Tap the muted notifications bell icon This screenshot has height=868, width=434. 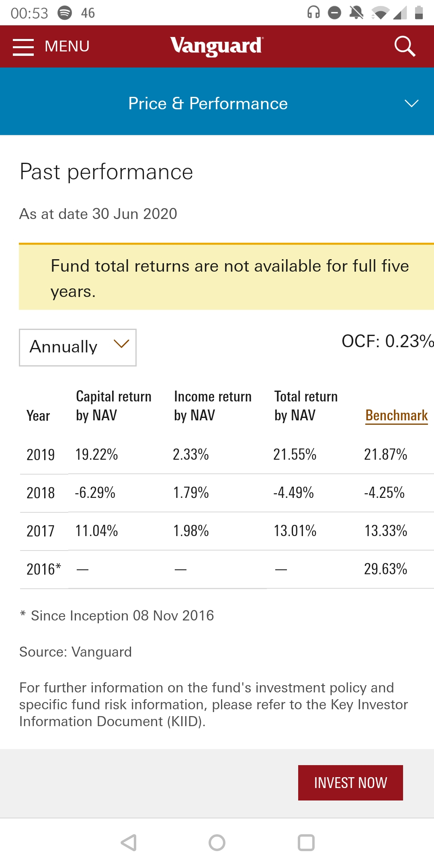tap(356, 12)
